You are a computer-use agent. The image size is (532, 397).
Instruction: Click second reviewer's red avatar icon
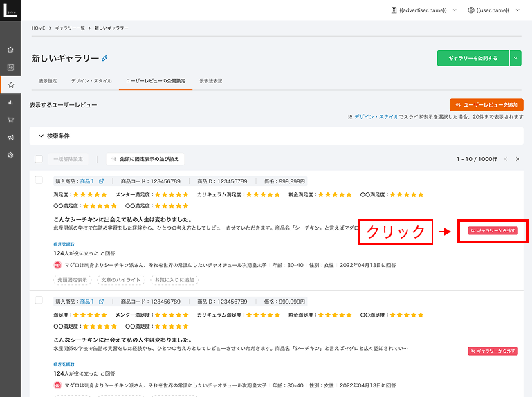coord(57,385)
